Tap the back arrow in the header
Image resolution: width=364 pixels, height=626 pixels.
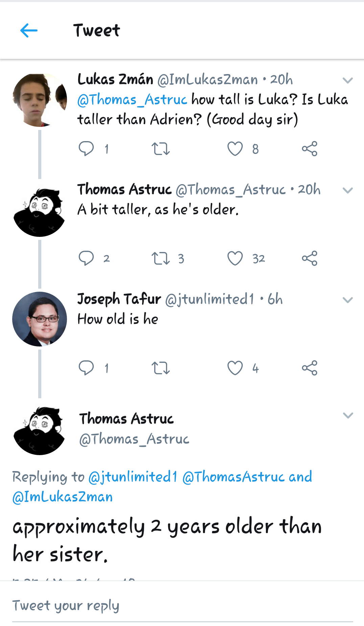[x=29, y=31]
